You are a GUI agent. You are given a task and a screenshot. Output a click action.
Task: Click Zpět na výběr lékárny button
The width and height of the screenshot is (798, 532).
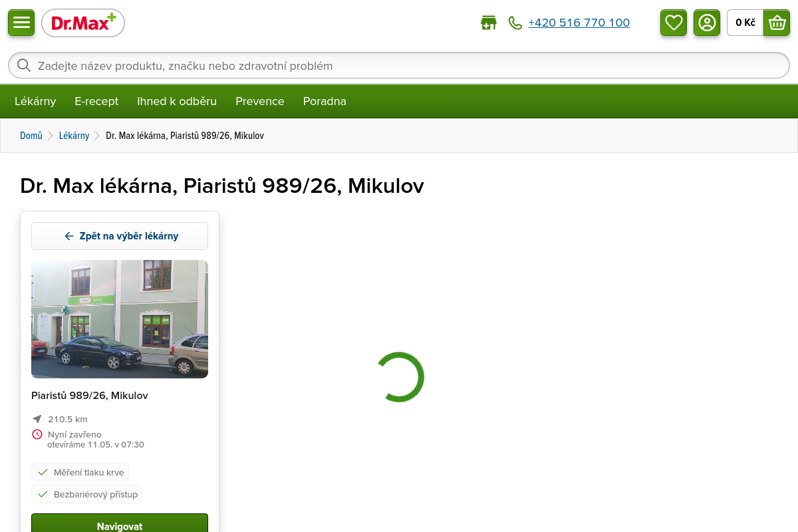point(120,236)
